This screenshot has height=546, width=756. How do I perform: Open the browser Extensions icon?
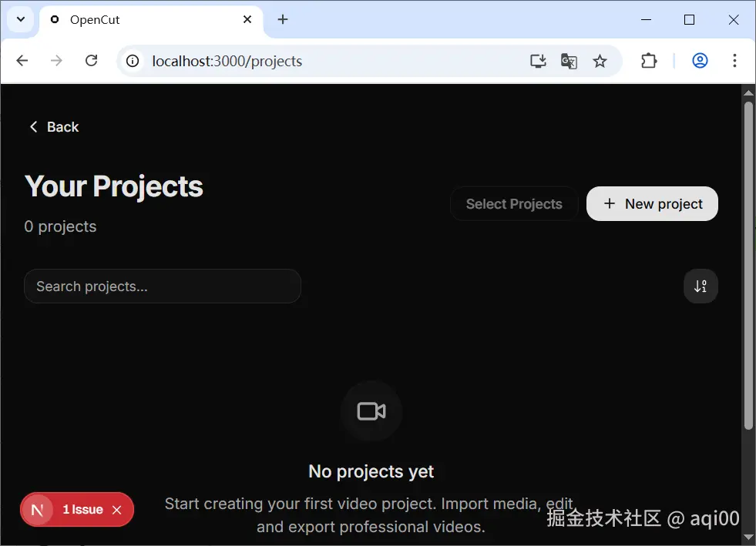[649, 60]
